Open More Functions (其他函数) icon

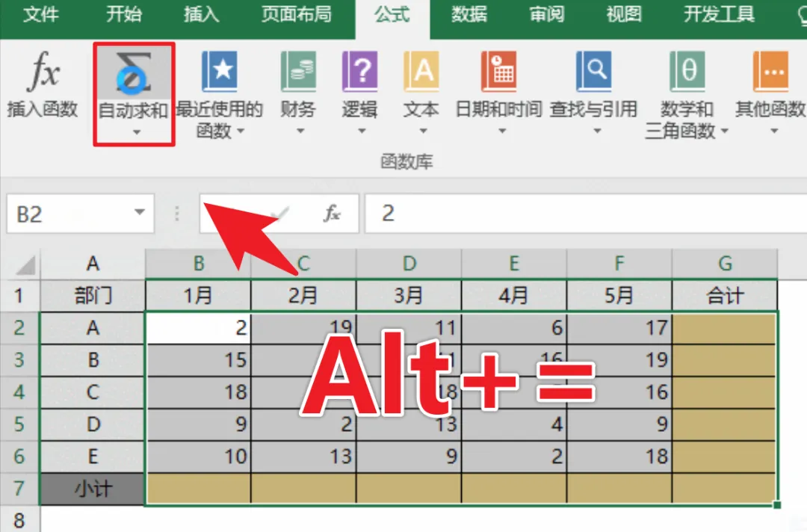click(x=770, y=72)
